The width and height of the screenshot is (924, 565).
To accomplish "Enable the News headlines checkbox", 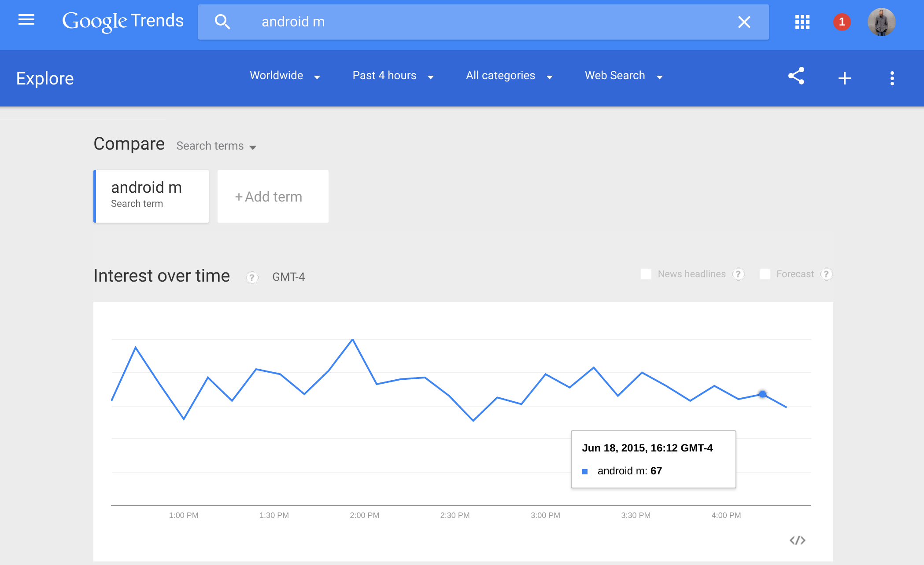I will [646, 274].
